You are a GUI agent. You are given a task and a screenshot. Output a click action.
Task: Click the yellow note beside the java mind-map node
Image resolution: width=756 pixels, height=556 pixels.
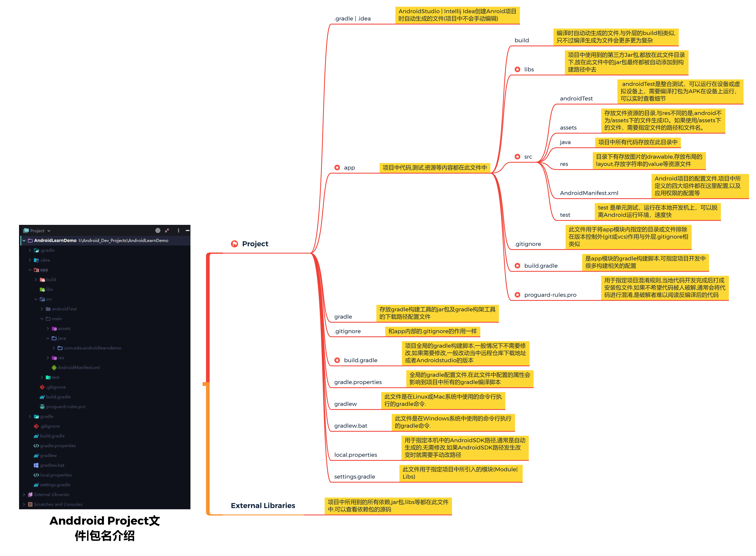click(x=638, y=142)
